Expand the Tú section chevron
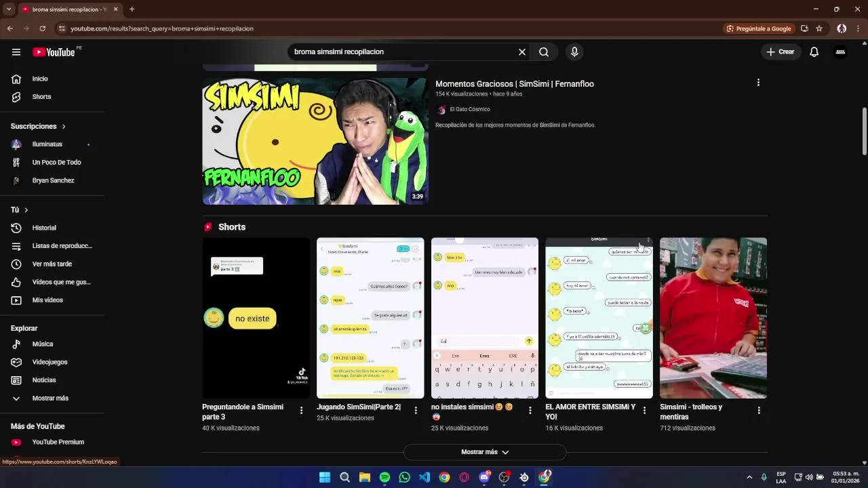Viewport: 868px width, 488px height. [x=26, y=210]
